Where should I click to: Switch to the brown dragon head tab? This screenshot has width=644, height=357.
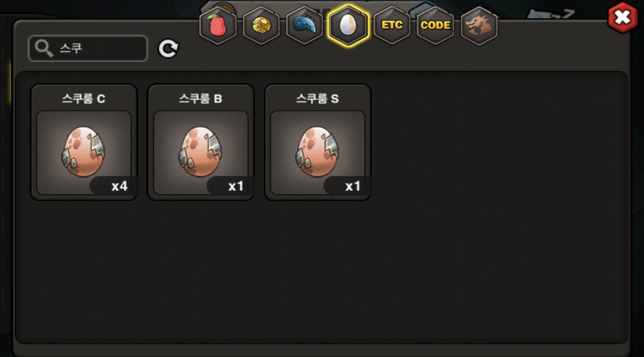[479, 25]
